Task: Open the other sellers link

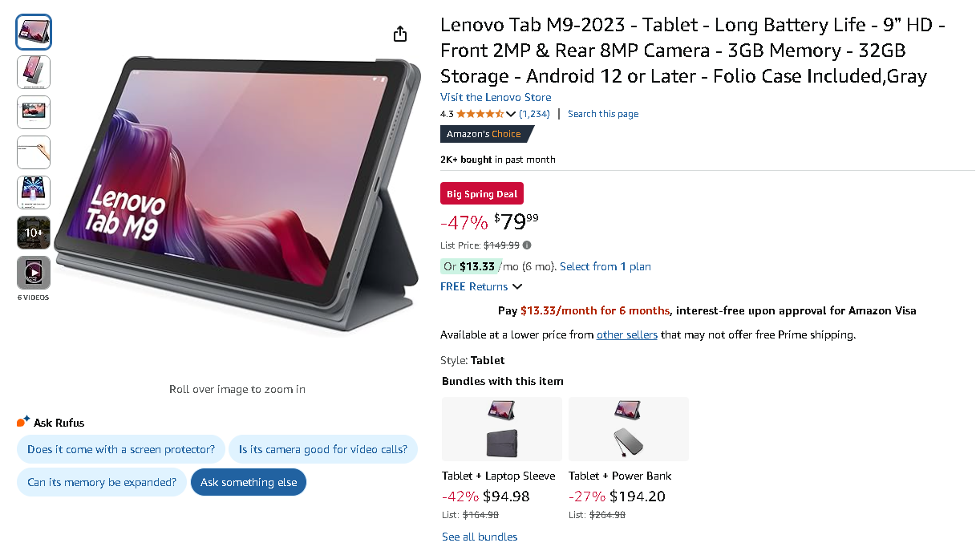Action: click(627, 335)
